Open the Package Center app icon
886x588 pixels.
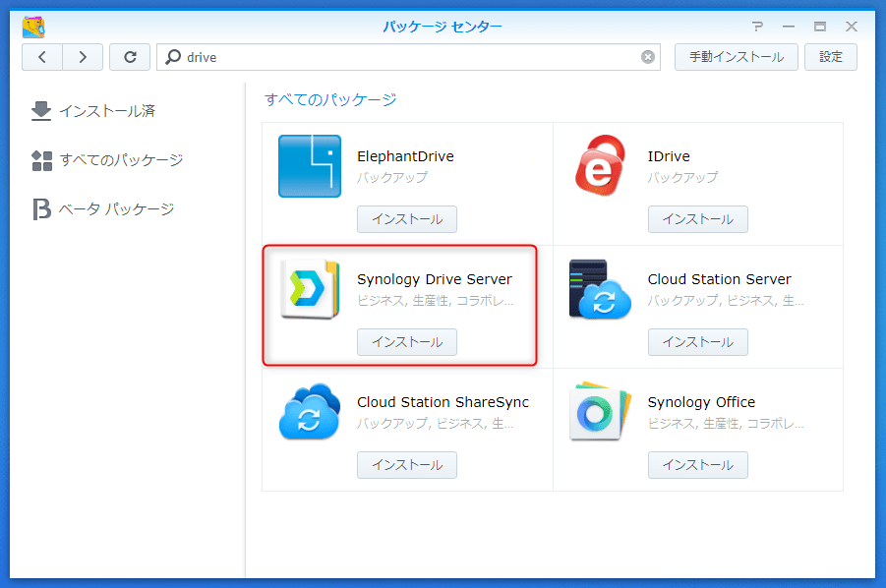tap(33, 27)
